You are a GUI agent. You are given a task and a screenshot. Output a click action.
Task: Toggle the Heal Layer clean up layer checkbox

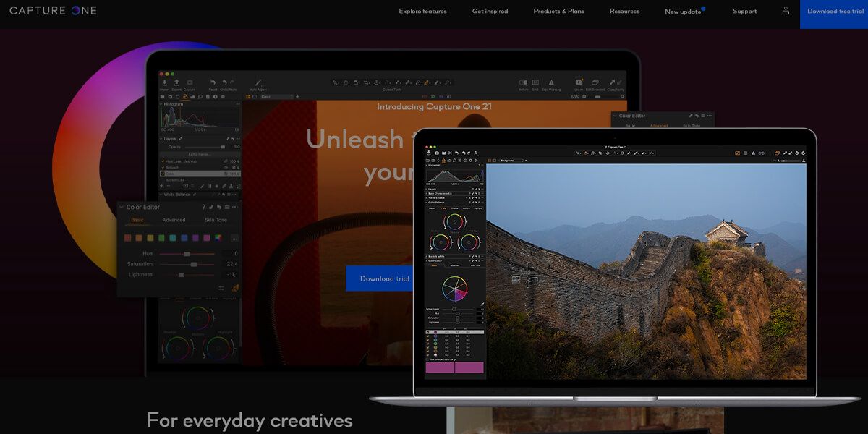click(163, 161)
